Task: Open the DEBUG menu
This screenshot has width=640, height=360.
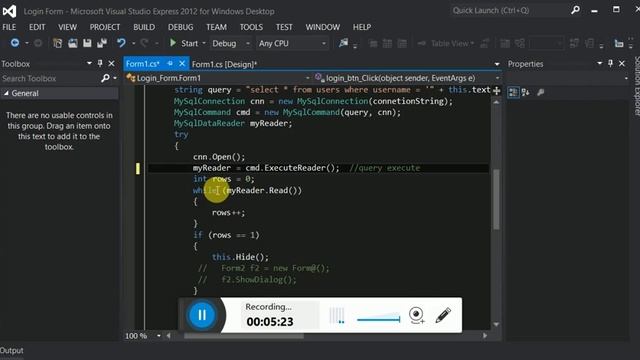Action: tap(180, 27)
